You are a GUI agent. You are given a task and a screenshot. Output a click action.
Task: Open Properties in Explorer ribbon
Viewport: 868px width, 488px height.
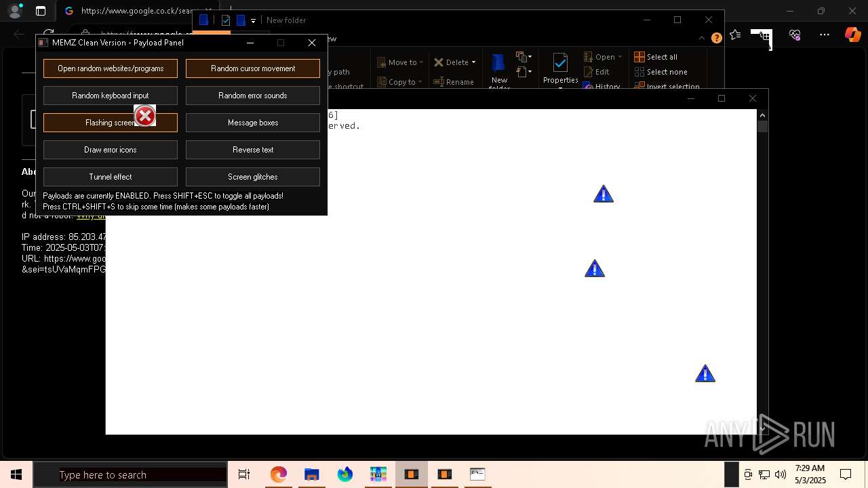click(560, 70)
